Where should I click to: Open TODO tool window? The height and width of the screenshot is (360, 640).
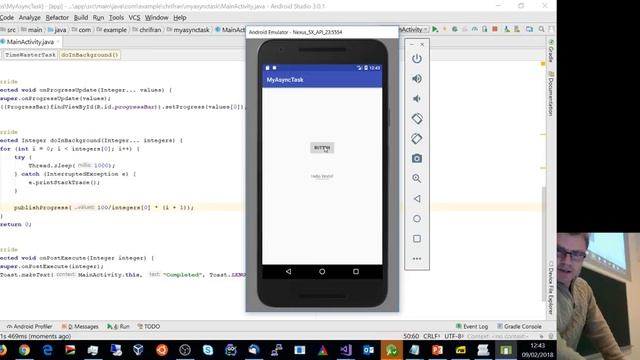tap(149, 327)
